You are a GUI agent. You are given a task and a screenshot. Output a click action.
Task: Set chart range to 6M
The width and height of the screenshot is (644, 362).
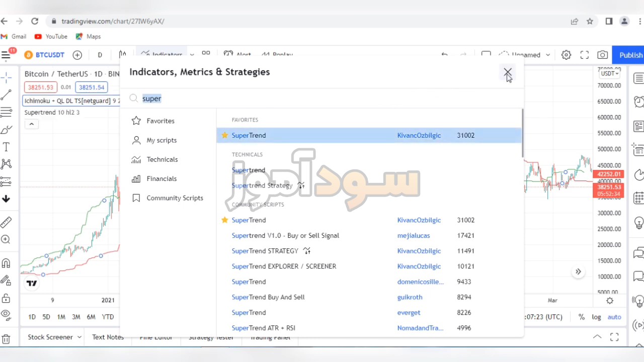click(x=91, y=317)
